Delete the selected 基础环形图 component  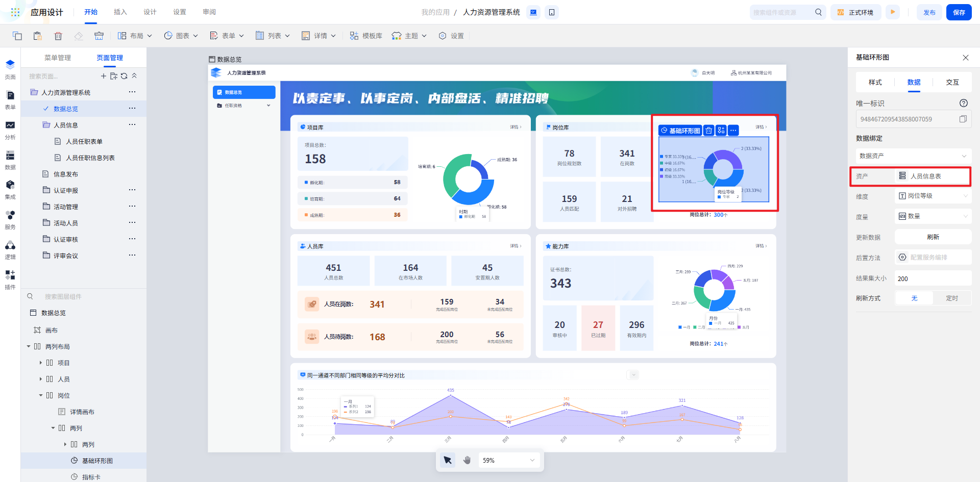pos(708,131)
